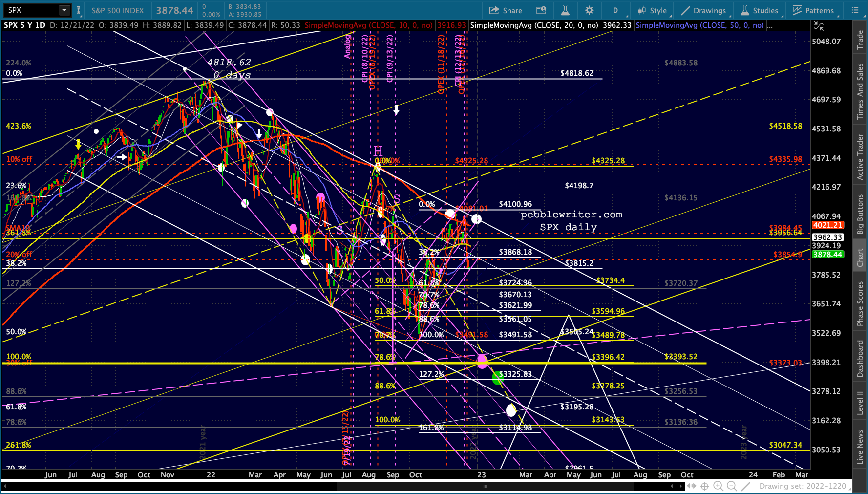Click the $4818.62 price level label

tap(577, 73)
